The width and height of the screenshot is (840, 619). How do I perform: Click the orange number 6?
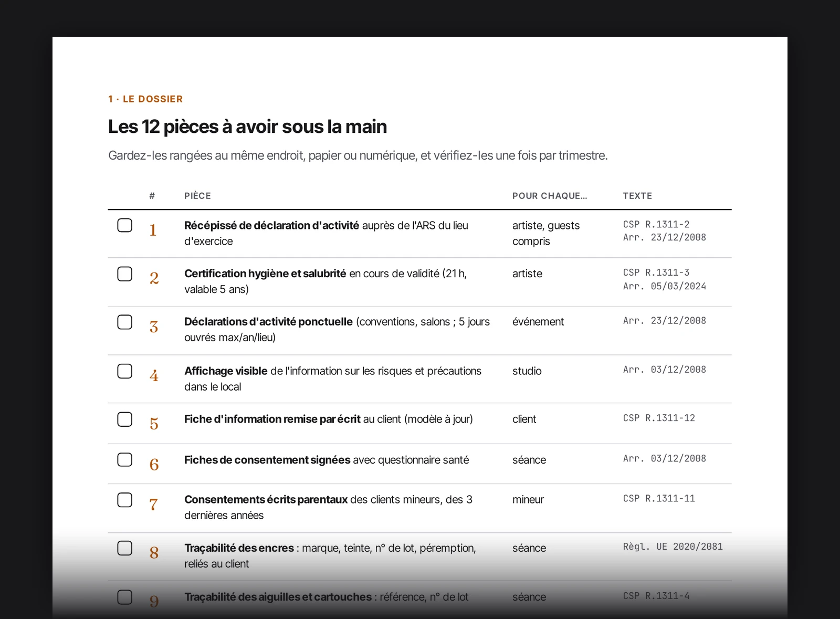click(154, 464)
